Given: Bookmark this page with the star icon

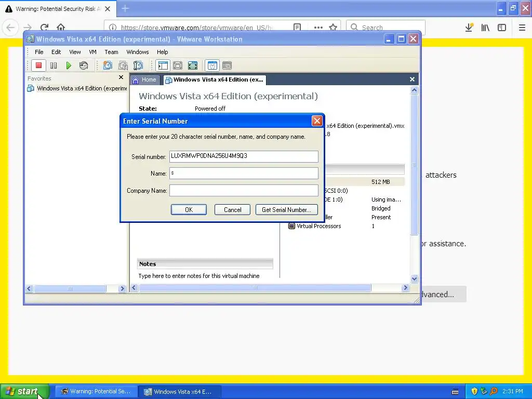Looking at the screenshot, I should [333, 28].
